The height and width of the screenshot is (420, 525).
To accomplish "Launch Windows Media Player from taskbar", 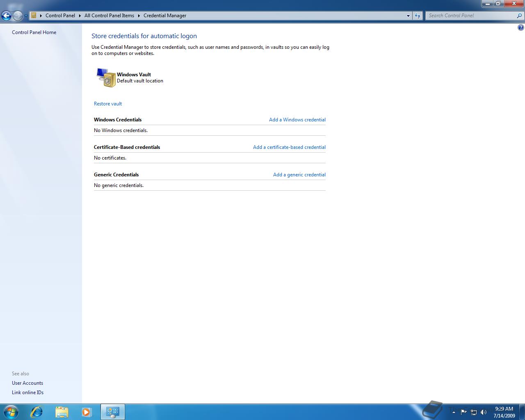I will pos(87,412).
